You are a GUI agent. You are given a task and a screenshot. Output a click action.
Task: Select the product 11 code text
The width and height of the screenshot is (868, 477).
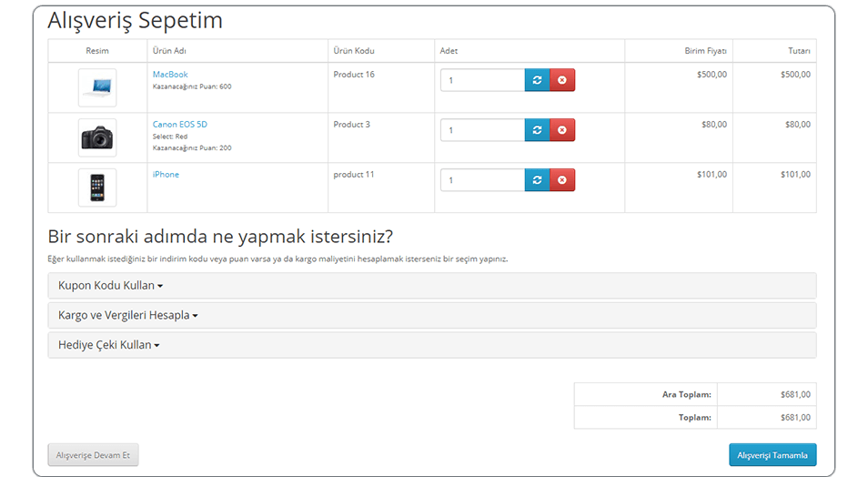click(354, 174)
